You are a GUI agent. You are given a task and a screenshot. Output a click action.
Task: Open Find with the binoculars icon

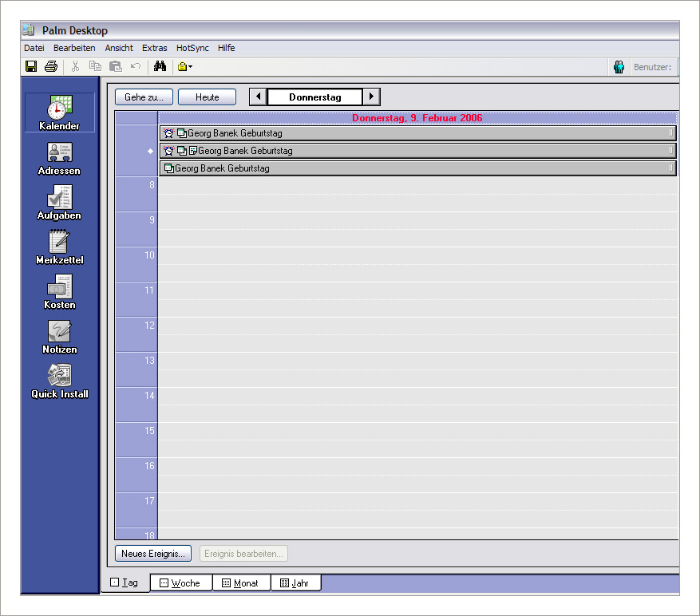point(160,66)
